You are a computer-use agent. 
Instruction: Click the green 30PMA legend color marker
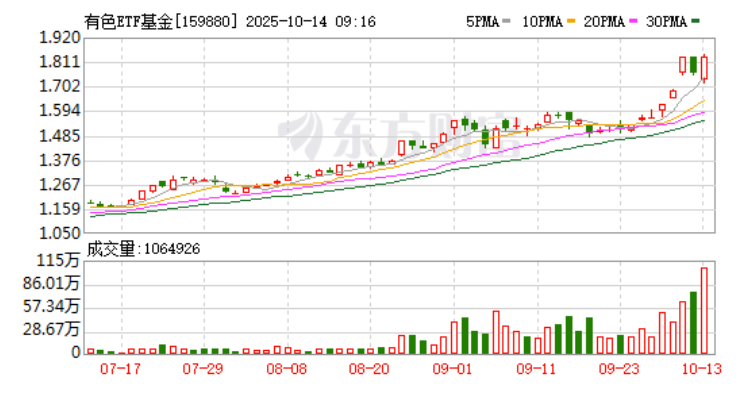tap(695, 21)
